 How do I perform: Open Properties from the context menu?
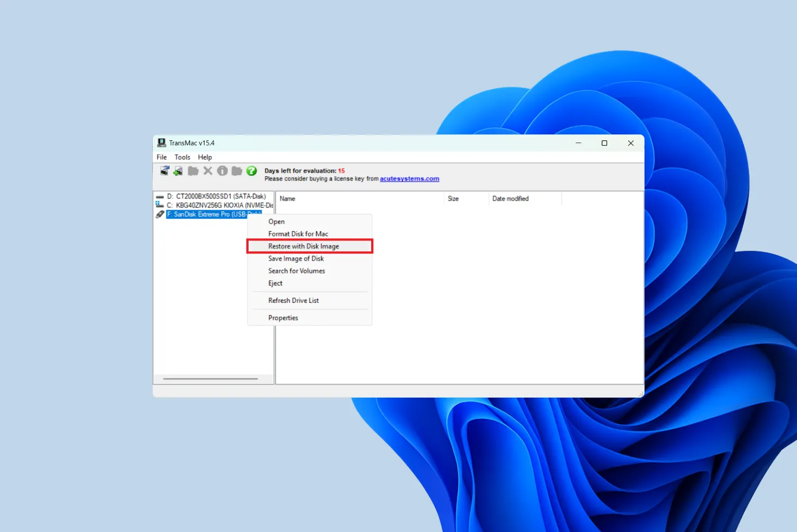tap(283, 318)
